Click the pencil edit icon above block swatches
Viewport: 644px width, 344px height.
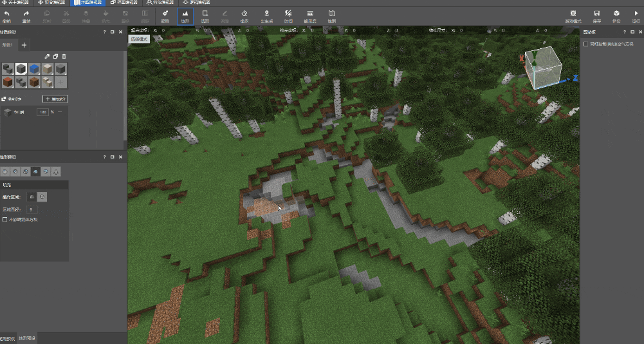47,57
